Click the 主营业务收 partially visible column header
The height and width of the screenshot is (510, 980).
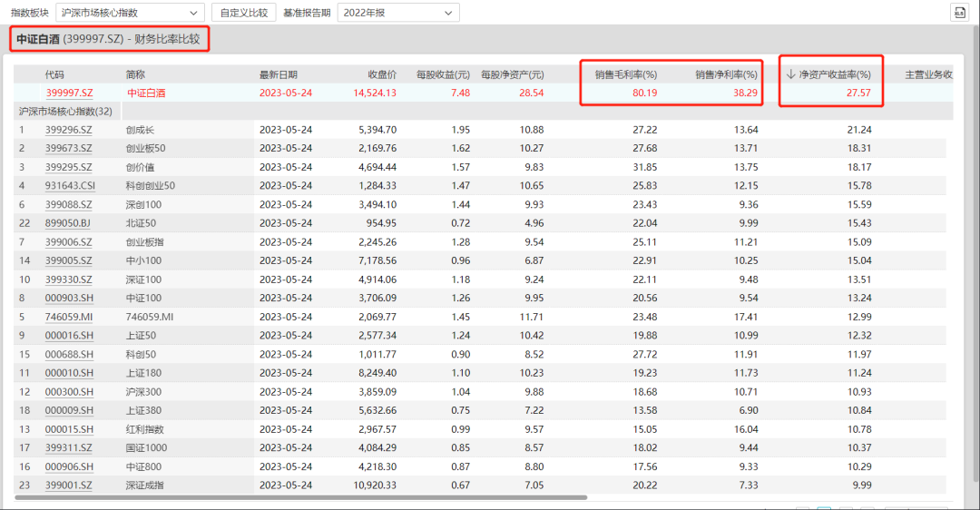(x=929, y=74)
